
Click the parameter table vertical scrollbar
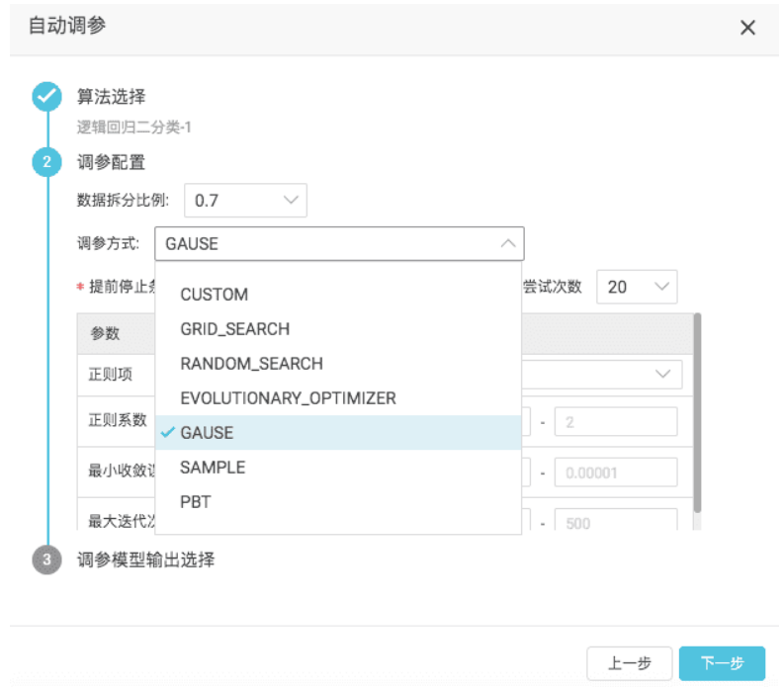click(x=697, y=413)
